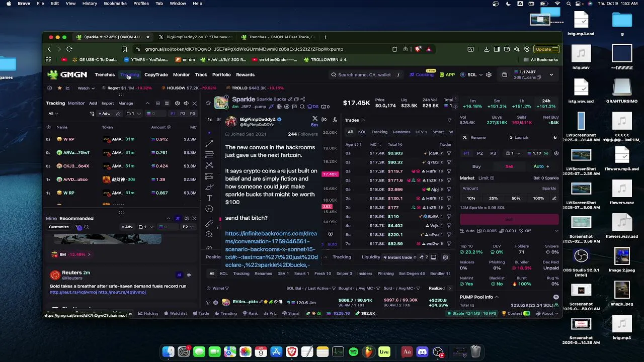Screen dimensions: 644x362
Task: Click the pencil icon next to 100%
Action: [554, 199]
